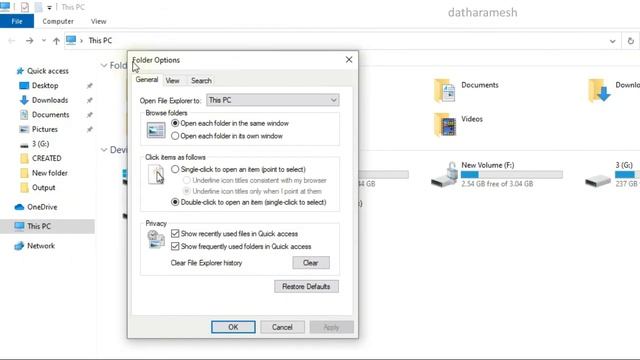The height and width of the screenshot is (360, 640).
Task: Open the New folder icon in the sidebar
Action: 24,173
